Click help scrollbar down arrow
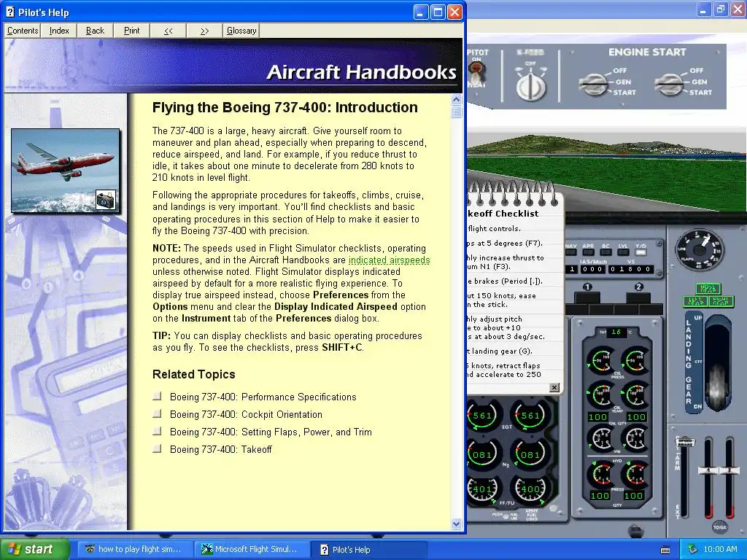This screenshot has height=560, width=747. [x=456, y=524]
